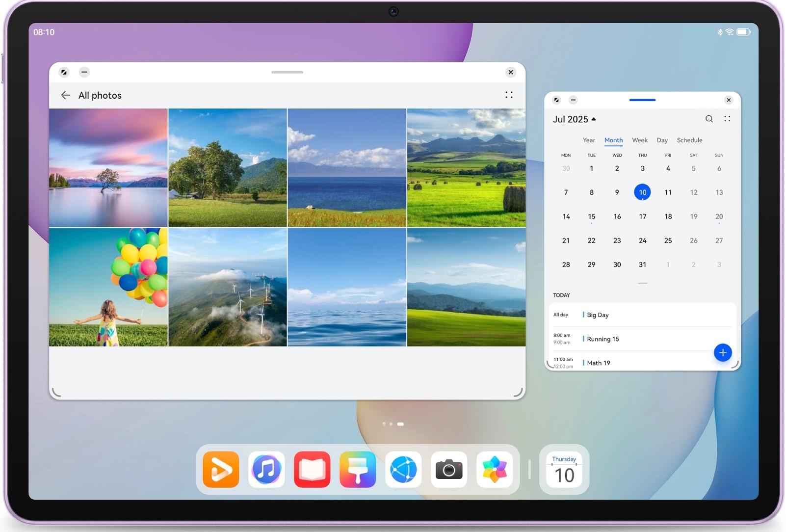Image resolution: width=786 pixels, height=532 pixels.
Task: Switch to the Schedule view tab
Action: click(689, 140)
